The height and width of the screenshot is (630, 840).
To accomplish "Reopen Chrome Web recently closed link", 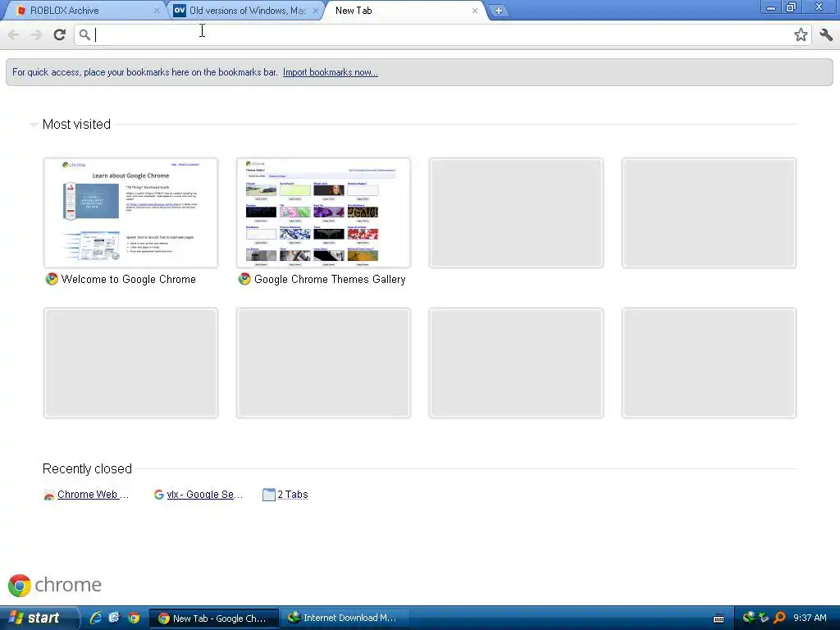I will (x=93, y=495).
